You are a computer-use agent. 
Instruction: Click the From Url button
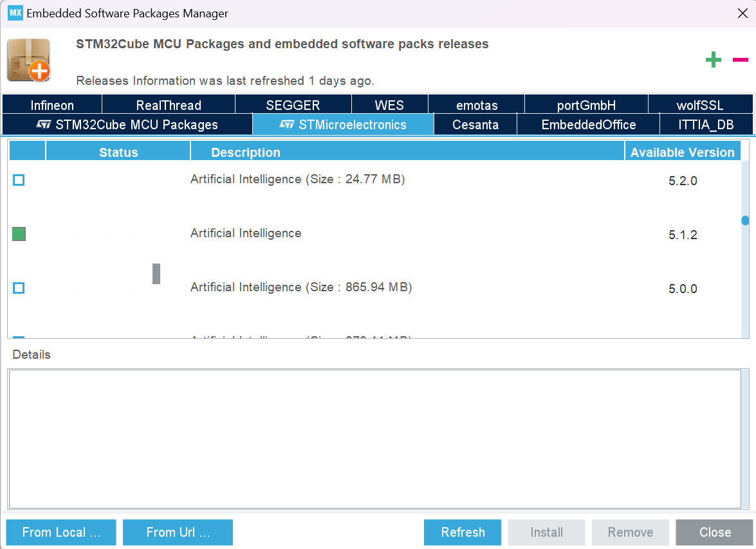pos(178,532)
